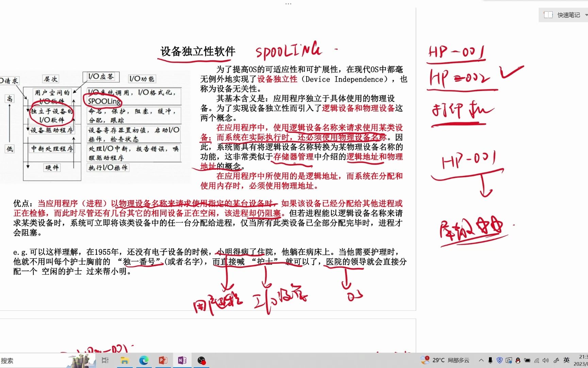588x368 pixels.
Task: Click the 中断处理程序 row in diagram
Action: 52,149
